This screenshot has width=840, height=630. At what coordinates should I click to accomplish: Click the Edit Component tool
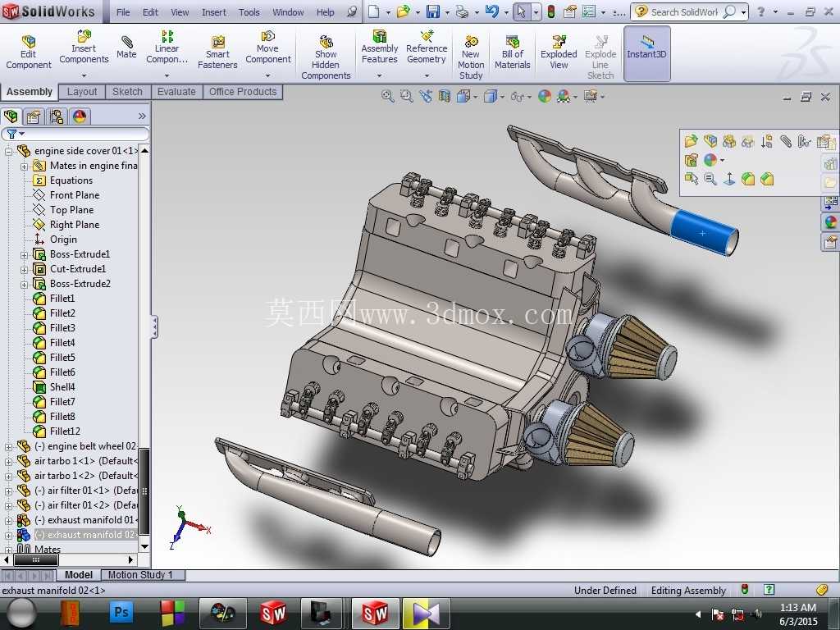click(29, 52)
